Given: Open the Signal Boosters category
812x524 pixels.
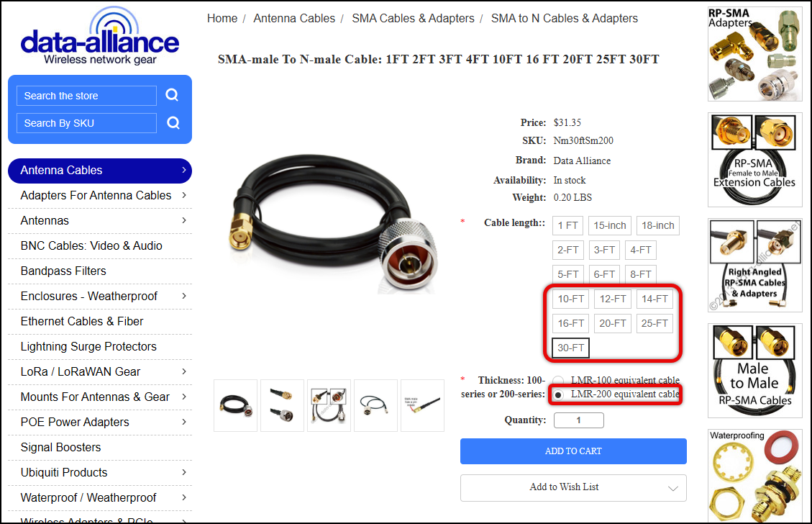Looking at the screenshot, I should (x=60, y=447).
